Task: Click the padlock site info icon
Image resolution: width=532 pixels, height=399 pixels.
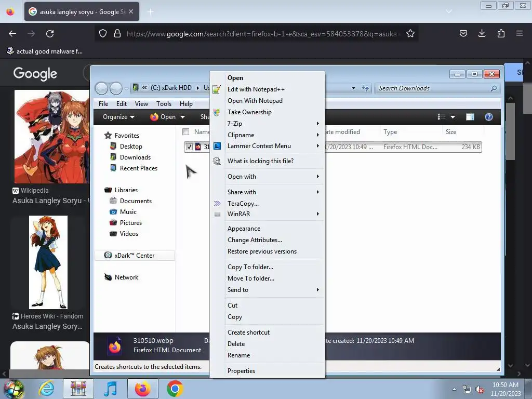Action: (x=117, y=33)
